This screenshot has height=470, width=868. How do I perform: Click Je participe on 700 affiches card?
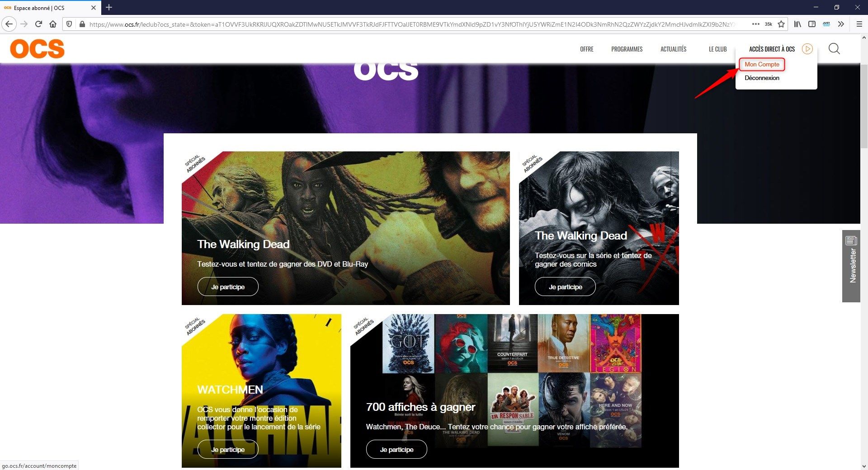click(396, 449)
